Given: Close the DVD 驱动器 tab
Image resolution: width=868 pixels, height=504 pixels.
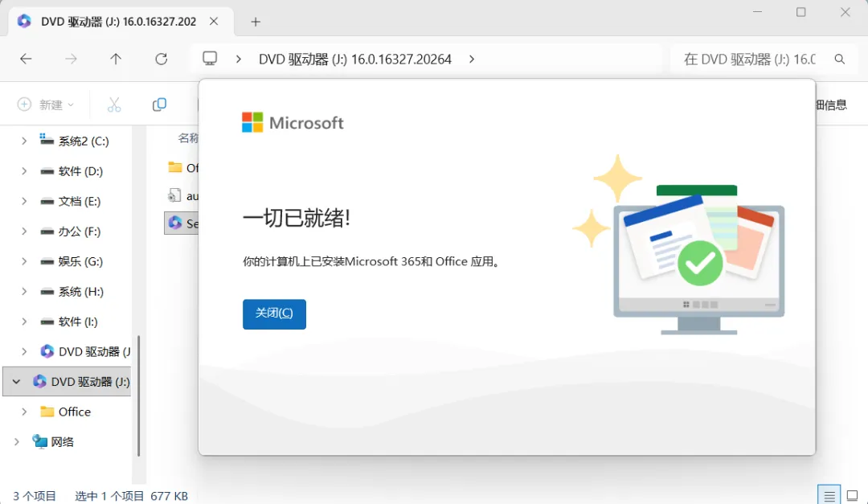Looking at the screenshot, I should tap(215, 22).
